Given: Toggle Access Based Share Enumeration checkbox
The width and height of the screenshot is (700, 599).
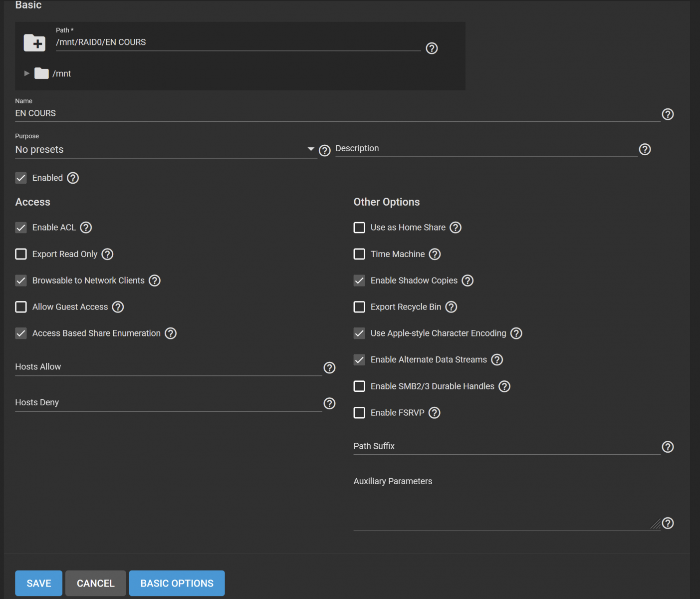Looking at the screenshot, I should (x=21, y=333).
